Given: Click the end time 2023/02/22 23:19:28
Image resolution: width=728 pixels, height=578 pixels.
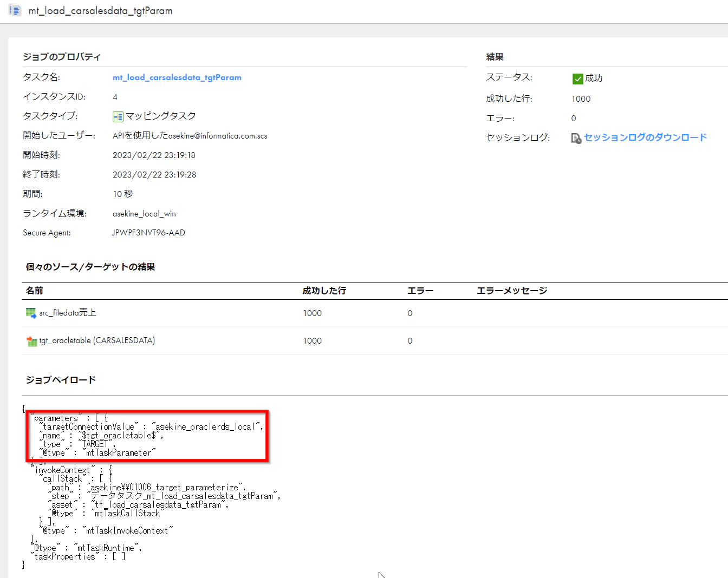Looking at the screenshot, I should 154,175.
